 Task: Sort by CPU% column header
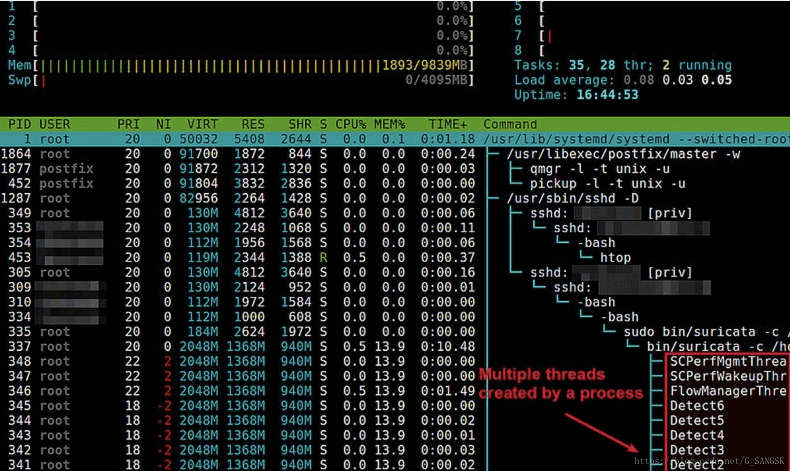(x=351, y=124)
